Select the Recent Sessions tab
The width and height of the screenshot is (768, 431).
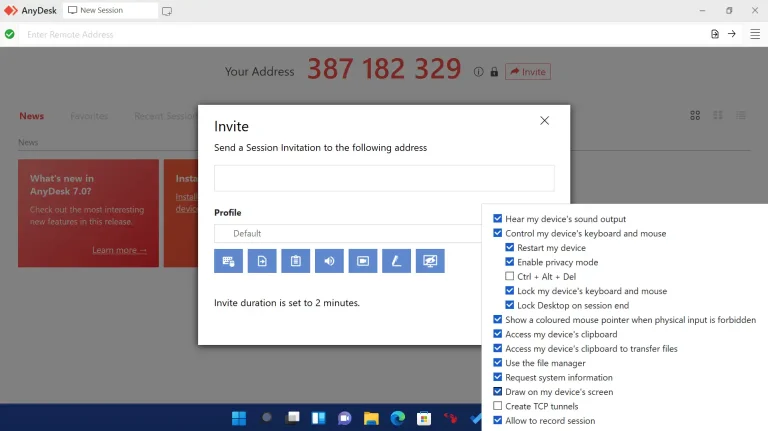point(166,116)
